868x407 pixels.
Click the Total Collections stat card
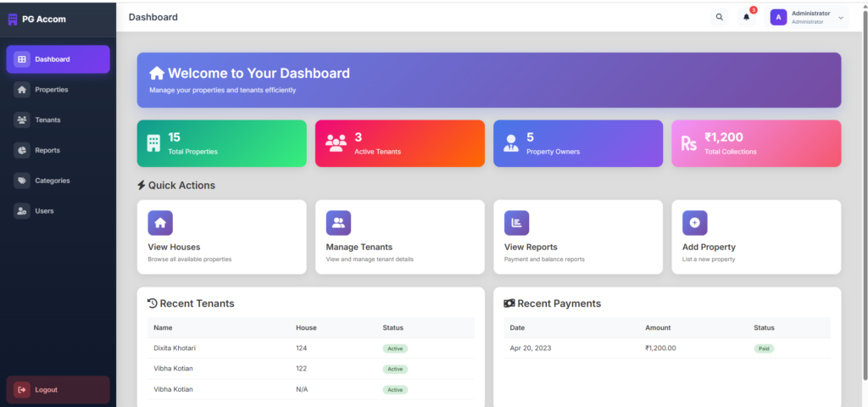click(756, 143)
